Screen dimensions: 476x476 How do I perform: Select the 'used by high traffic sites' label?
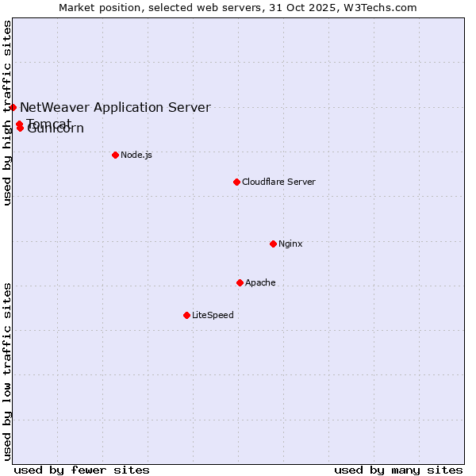coord(7,113)
